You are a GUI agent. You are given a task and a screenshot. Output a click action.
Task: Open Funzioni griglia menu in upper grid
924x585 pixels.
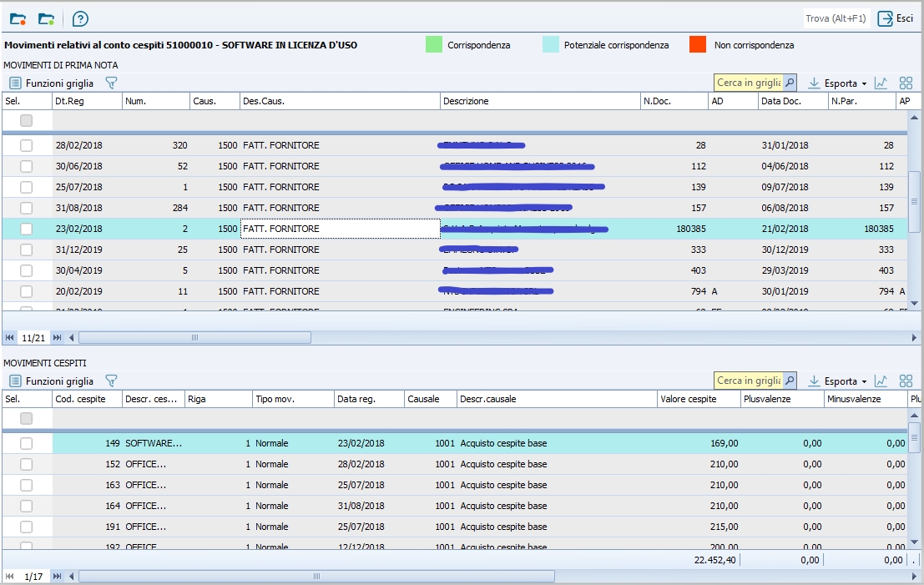point(52,83)
